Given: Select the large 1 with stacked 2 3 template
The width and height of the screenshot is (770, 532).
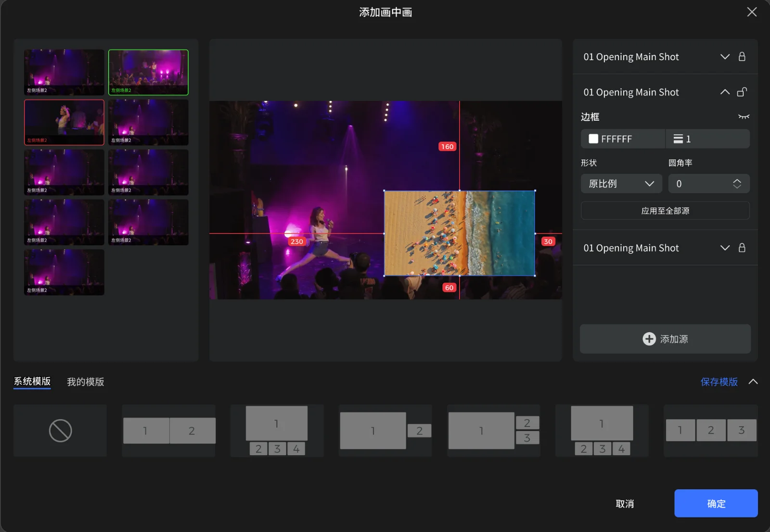Looking at the screenshot, I should click(x=494, y=431).
